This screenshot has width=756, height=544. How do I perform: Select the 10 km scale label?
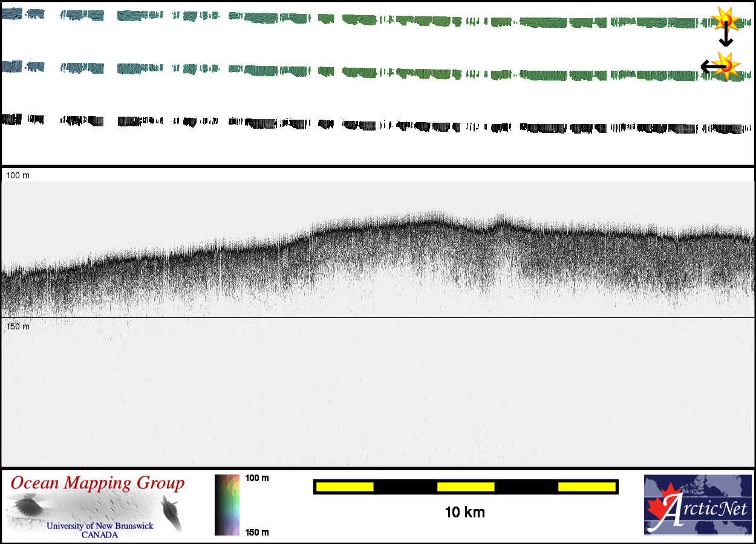point(464,513)
